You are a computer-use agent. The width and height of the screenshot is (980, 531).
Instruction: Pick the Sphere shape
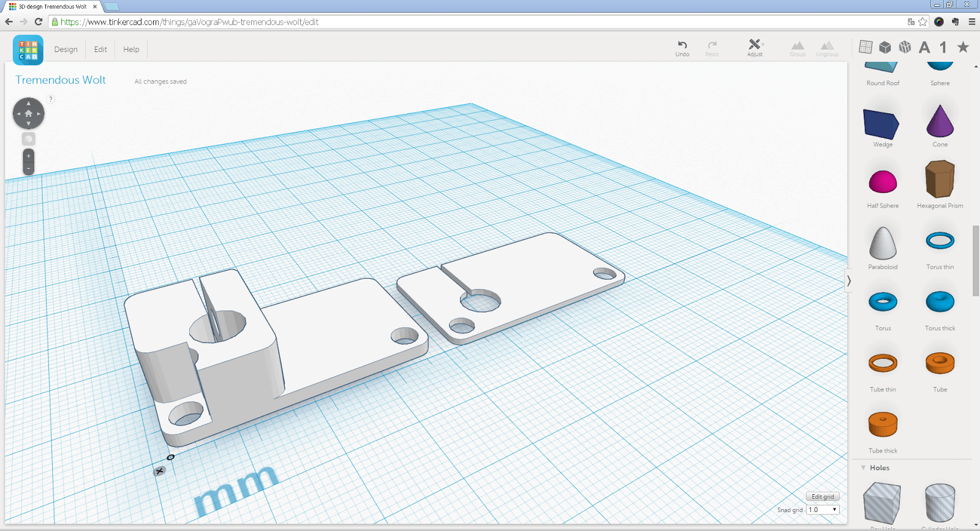940,73
